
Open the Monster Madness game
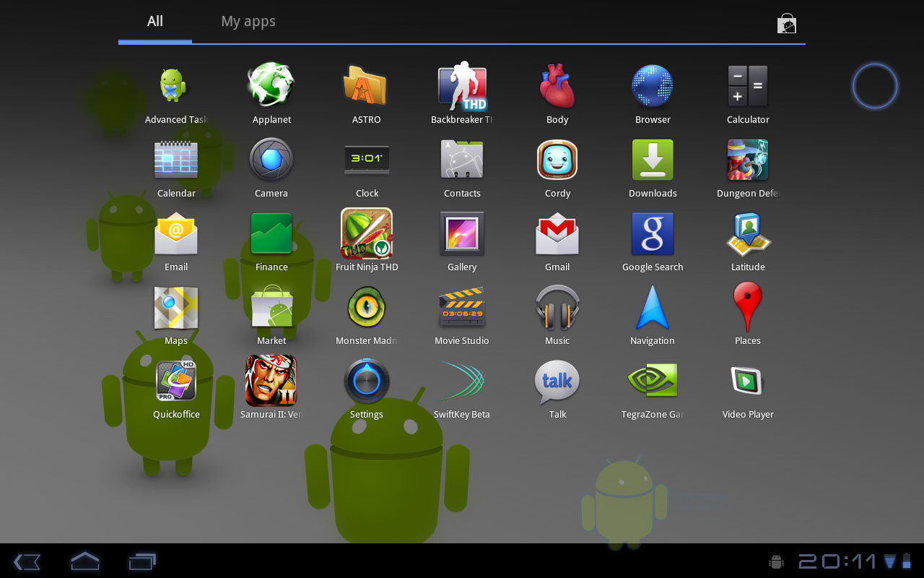coord(367,308)
